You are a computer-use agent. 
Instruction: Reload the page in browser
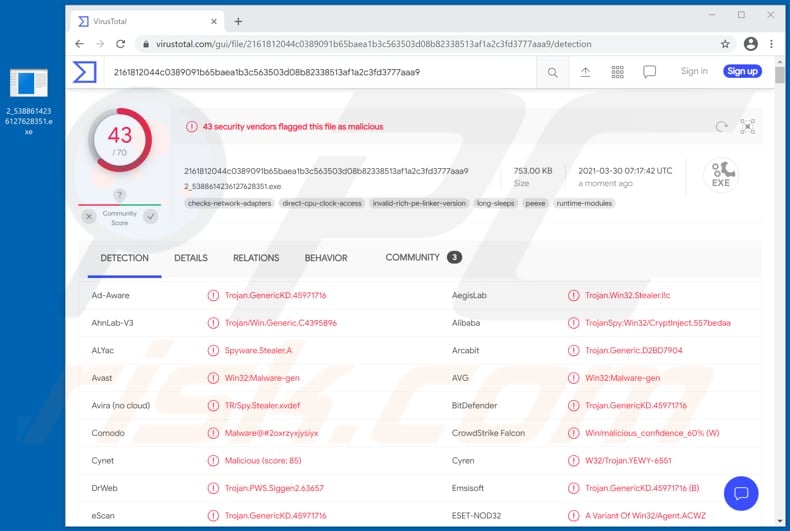120,44
